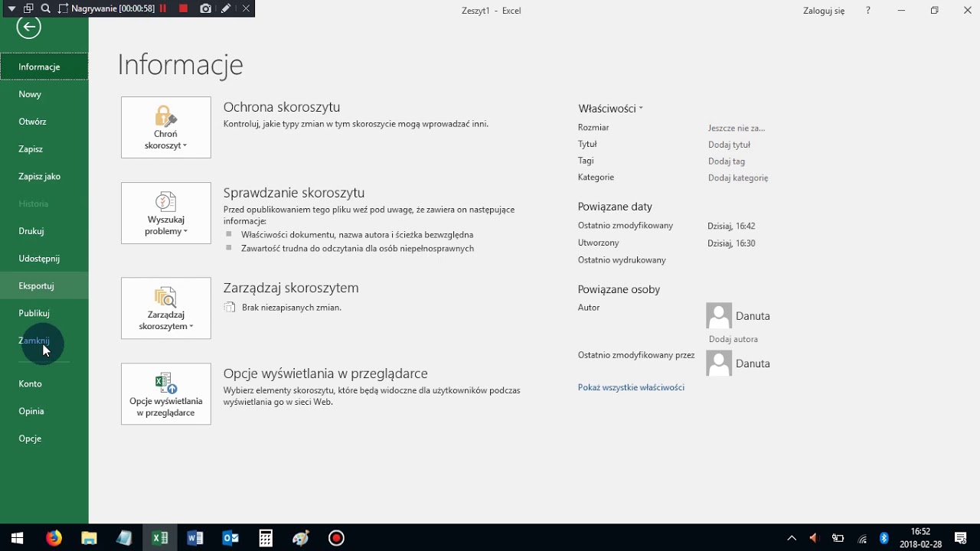Open the Udostępnij page
This screenshot has height=551, width=980.
(44, 259)
